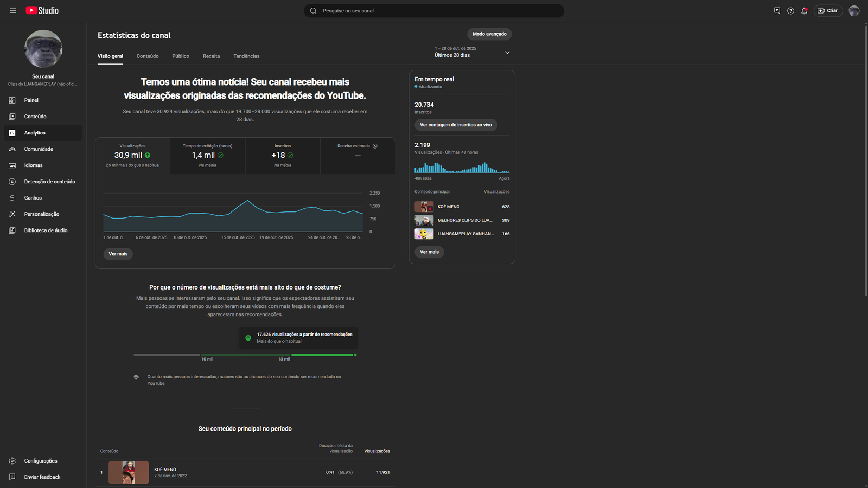
Task: Click the YouTube Studio logo
Action: [42, 10]
